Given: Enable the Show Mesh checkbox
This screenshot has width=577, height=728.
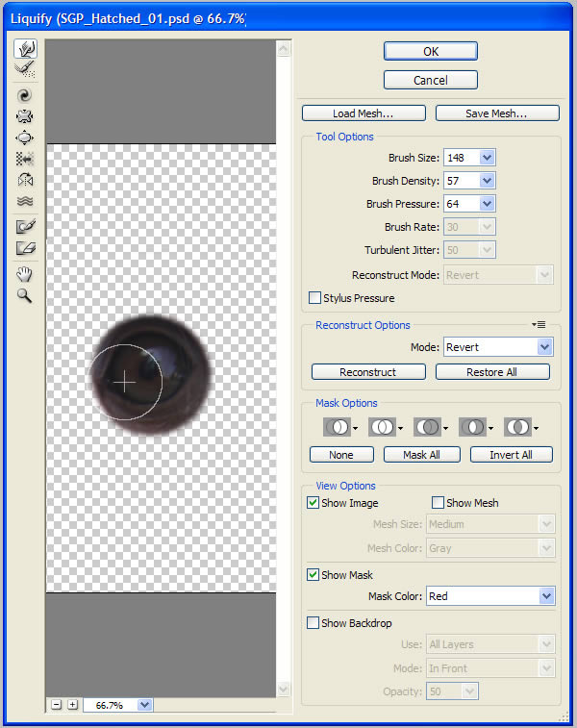Looking at the screenshot, I should (x=438, y=502).
